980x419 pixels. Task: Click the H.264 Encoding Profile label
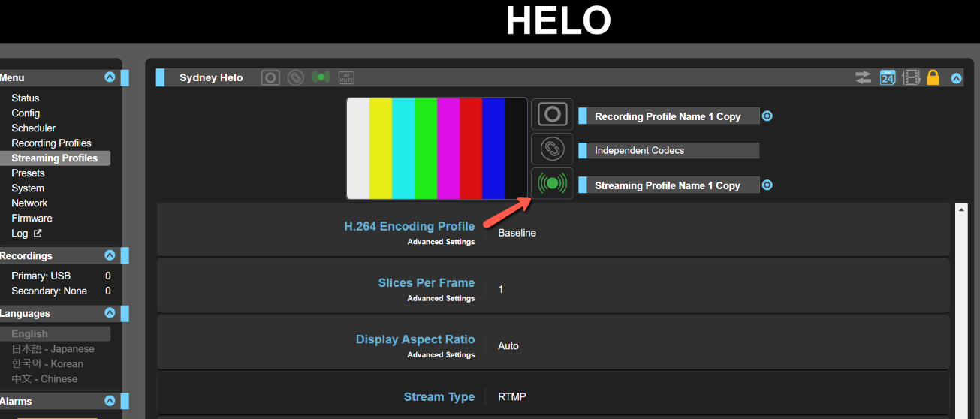click(409, 226)
